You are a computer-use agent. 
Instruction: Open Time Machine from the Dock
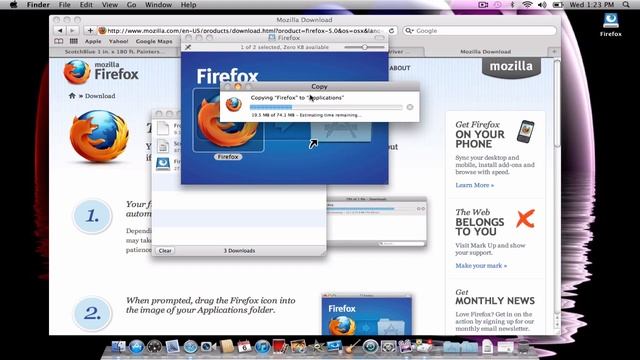370,347
